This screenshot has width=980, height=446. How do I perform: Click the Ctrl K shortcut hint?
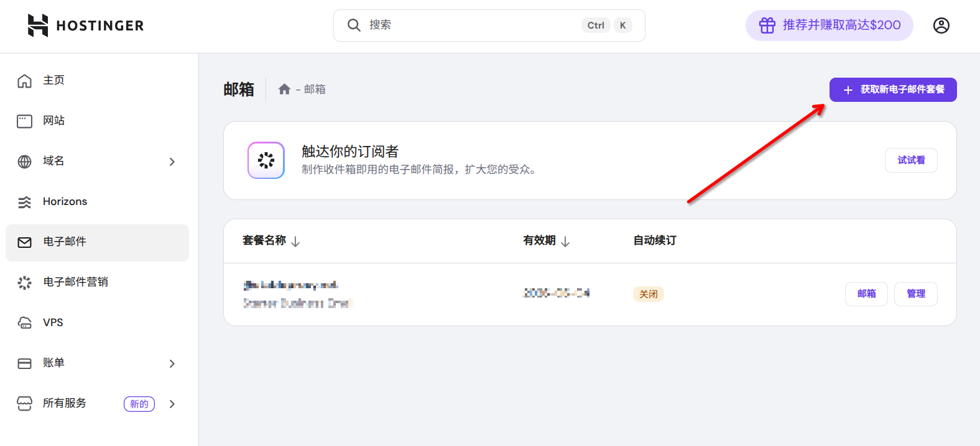(608, 25)
